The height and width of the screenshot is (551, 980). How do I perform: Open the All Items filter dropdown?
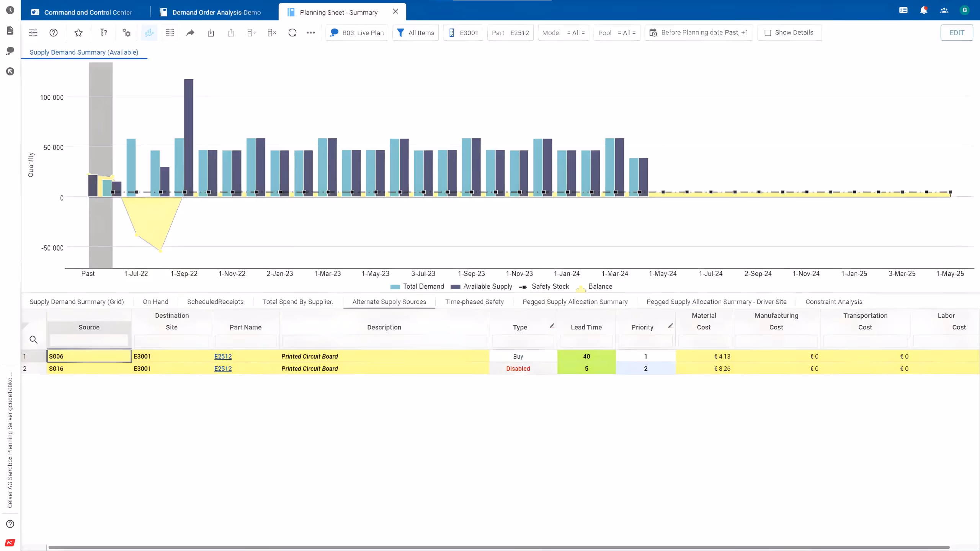click(x=416, y=33)
